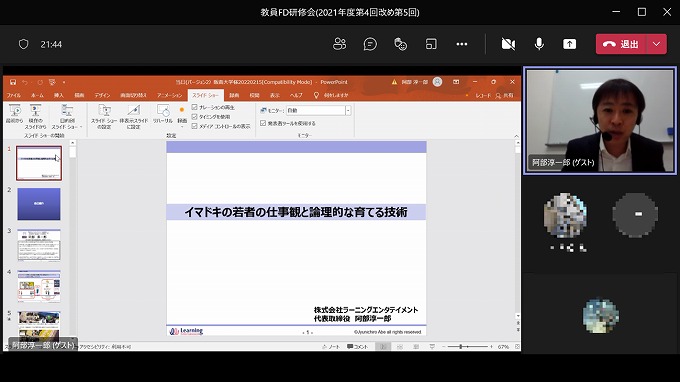
Task: Turn on the Teams camera
Action: 508,44
